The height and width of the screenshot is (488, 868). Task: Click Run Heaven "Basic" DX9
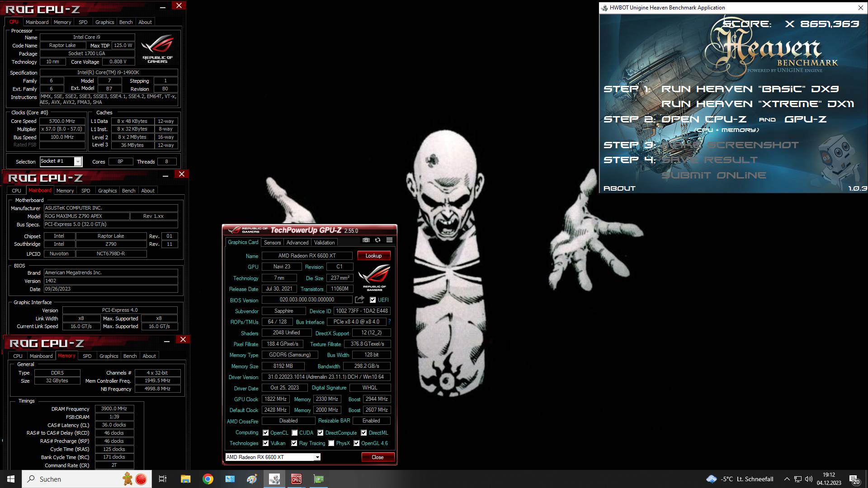(750, 89)
